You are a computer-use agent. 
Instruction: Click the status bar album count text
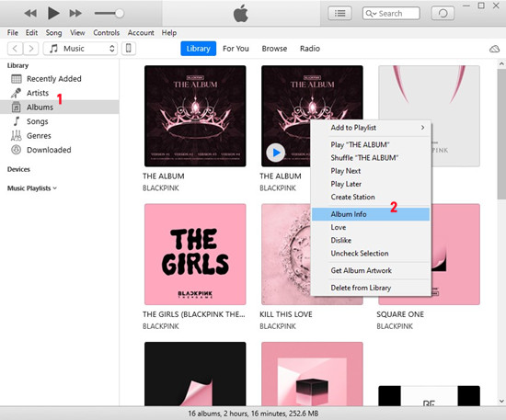[x=253, y=414]
